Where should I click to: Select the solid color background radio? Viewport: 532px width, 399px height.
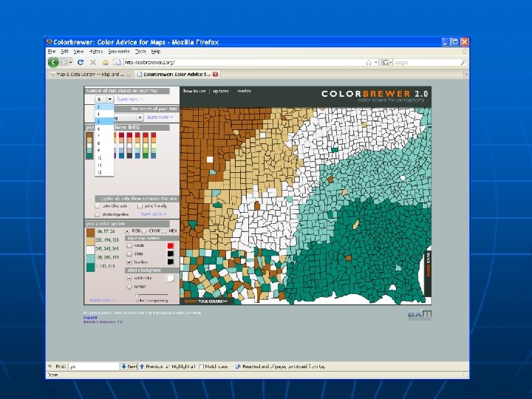tap(129, 279)
